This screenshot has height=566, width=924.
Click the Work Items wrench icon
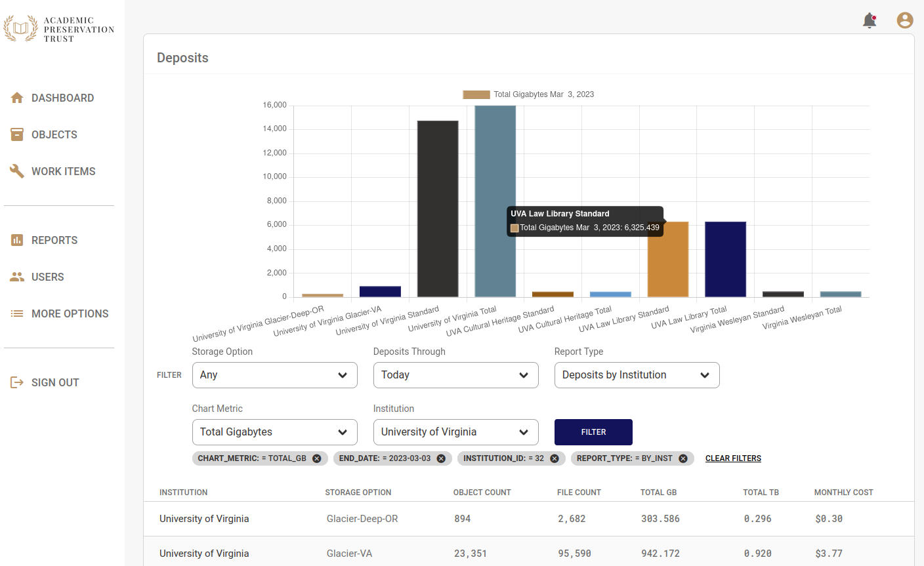(x=17, y=171)
